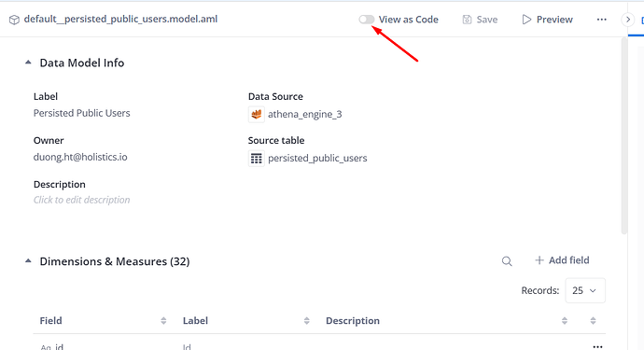Click the right panel chevron arrow icon
The width and height of the screenshot is (644, 350).
point(628,20)
